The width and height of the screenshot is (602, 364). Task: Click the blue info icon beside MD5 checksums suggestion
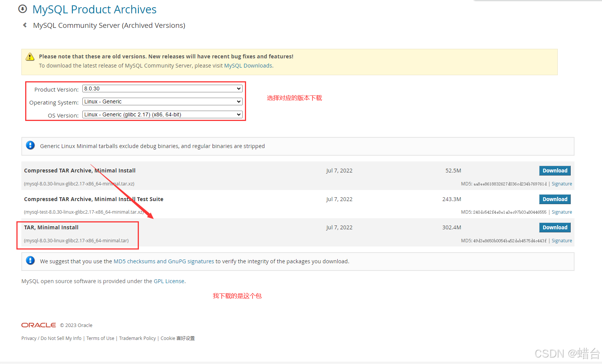(x=30, y=261)
